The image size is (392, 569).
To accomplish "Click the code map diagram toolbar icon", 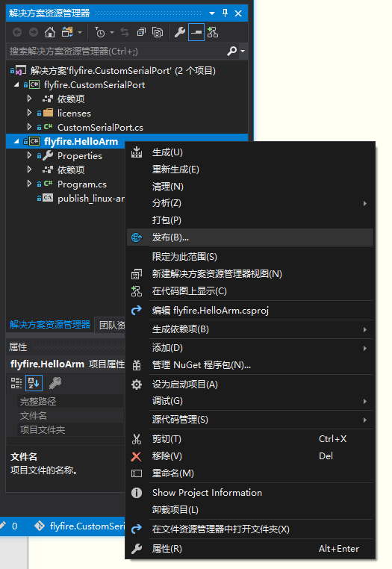I will [213, 33].
